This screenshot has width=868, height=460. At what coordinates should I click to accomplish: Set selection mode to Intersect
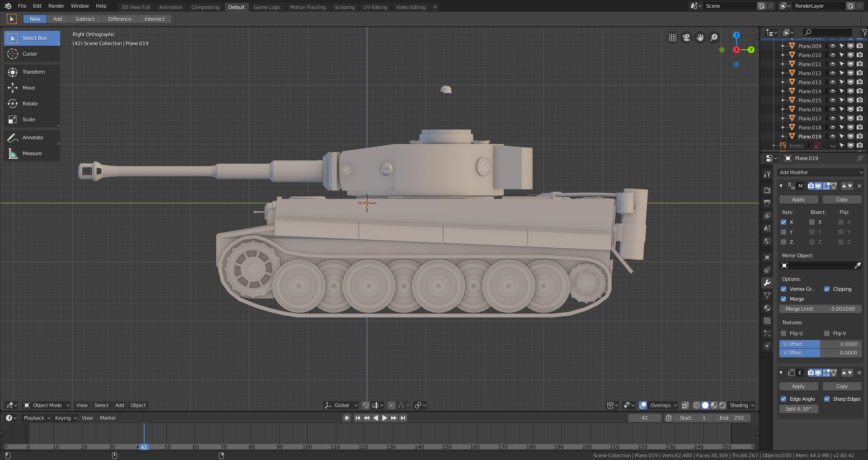[155, 19]
